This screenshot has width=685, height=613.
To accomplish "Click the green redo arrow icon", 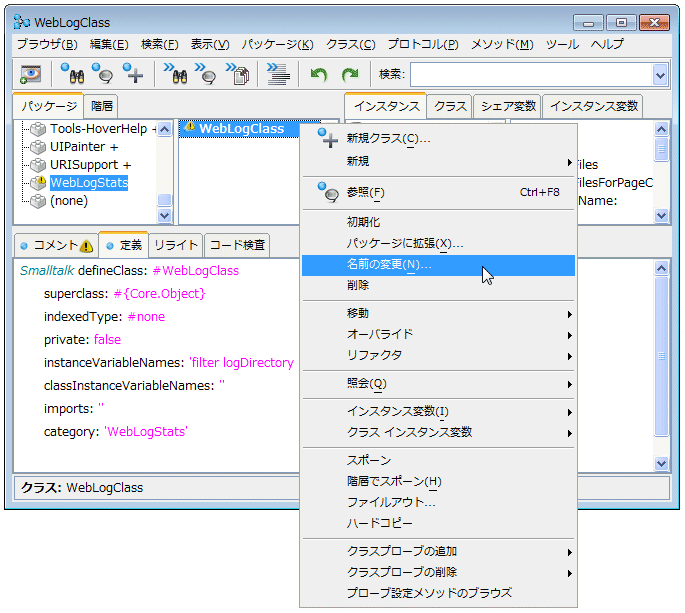I will pyautogui.click(x=350, y=74).
